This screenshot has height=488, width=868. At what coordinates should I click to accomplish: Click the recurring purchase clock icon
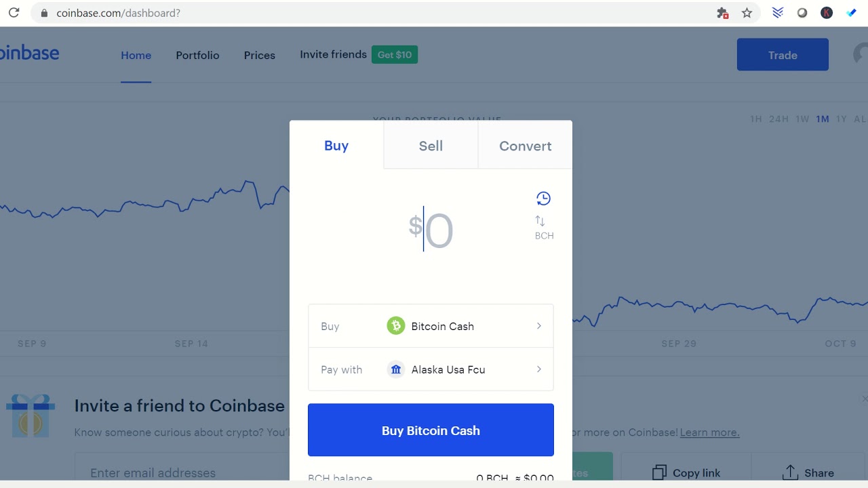pos(543,199)
